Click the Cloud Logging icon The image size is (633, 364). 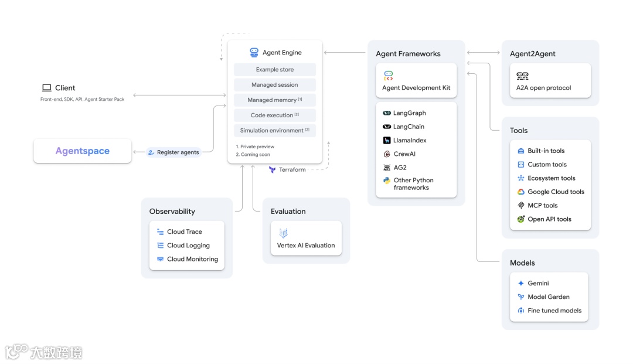click(x=160, y=246)
